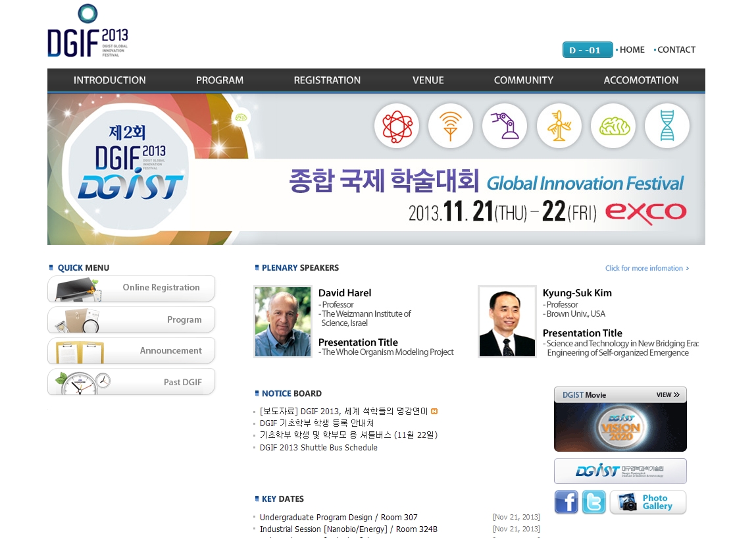The width and height of the screenshot is (756, 538).
Task: Open the Venue menu
Action: [x=428, y=80]
